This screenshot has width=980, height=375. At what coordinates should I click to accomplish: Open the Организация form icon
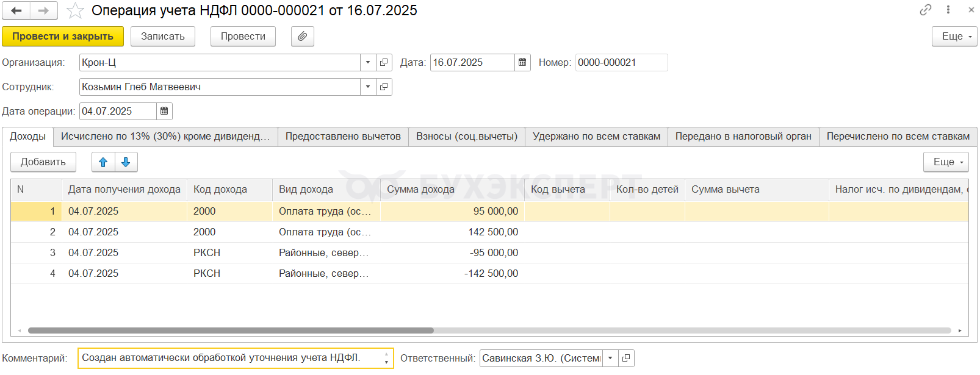pos(384,62)
